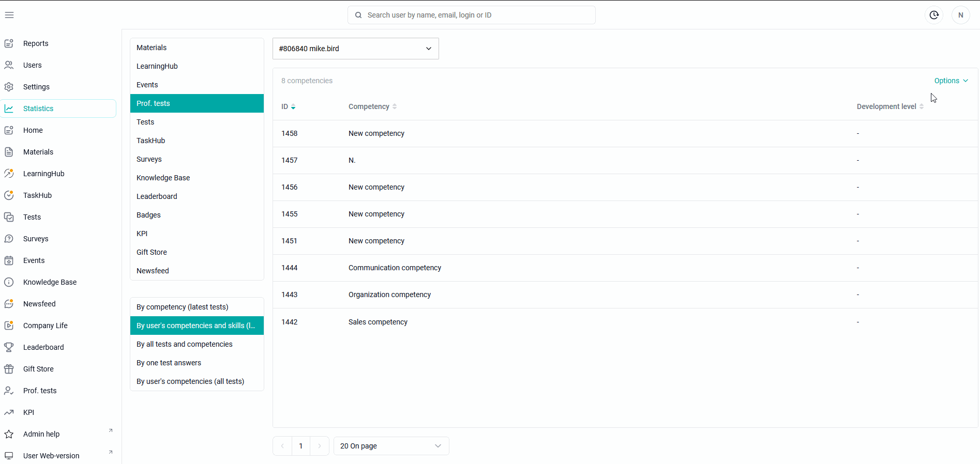Screen dimensions: 980x464
Task: Click the search magnifier icon
Action: [358, 15]
